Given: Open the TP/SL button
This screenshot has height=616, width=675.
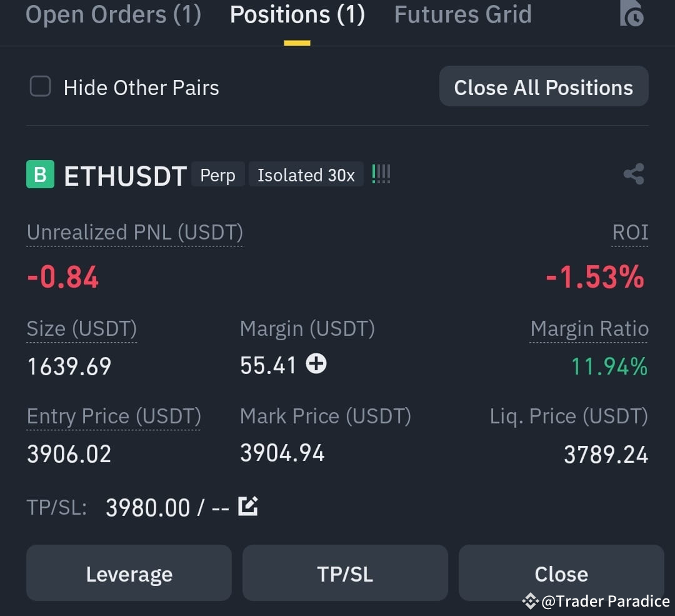Looking at the screenshot, I should click(x=345, y=573).
